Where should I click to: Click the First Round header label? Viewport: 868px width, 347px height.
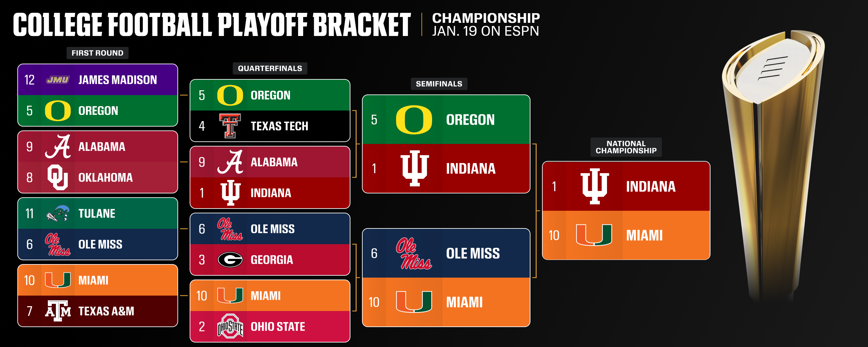97,53
